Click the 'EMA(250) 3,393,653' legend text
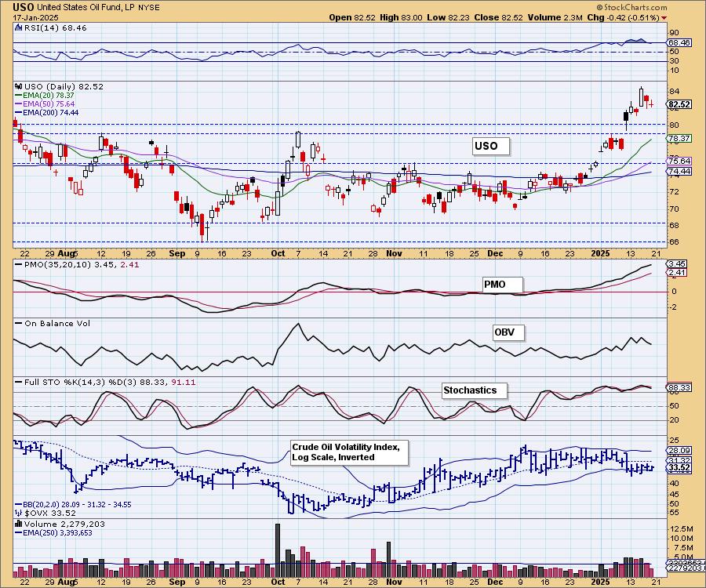Viewport: 706px width, 588px height. coord(57,532)
